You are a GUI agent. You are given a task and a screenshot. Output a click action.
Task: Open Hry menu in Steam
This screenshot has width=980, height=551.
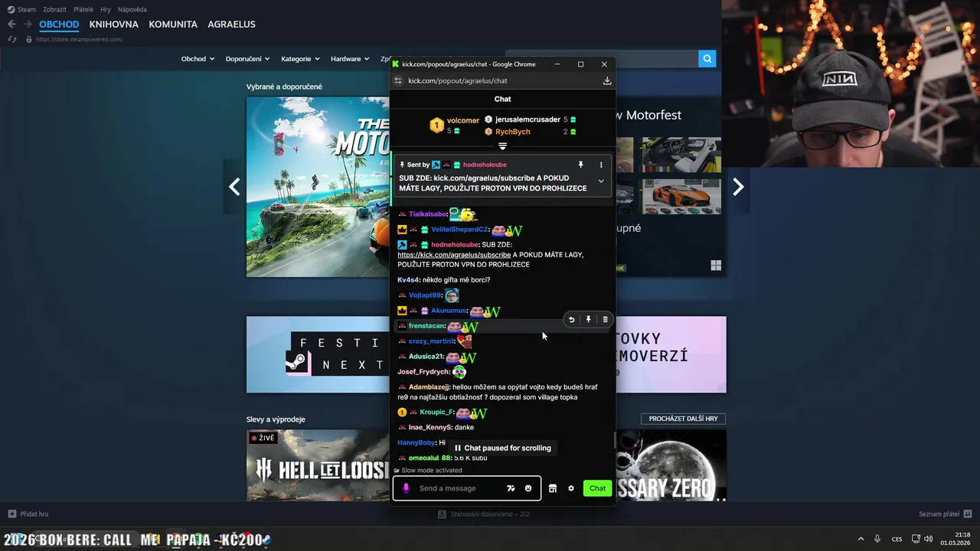click(x=106, y=9)
